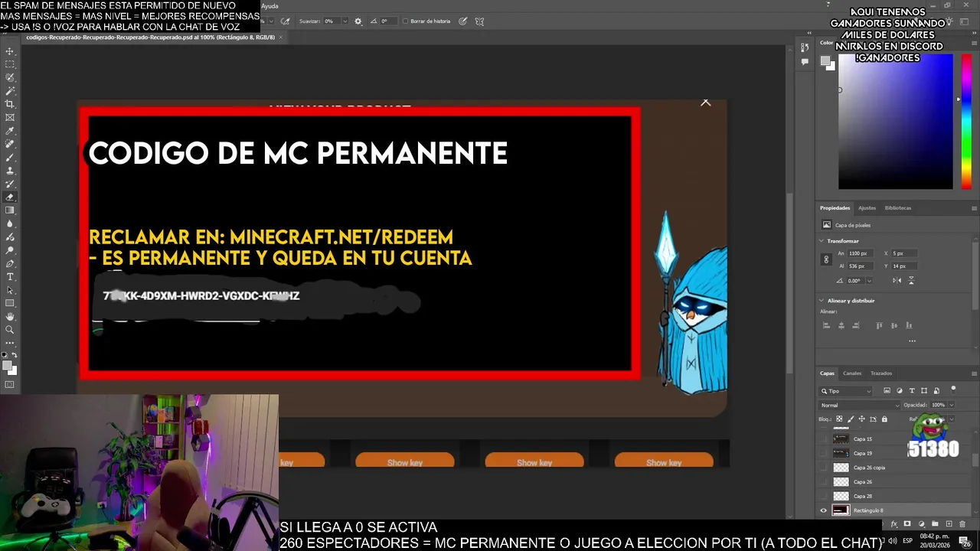980x551 pixels.
Task: Select the Move tool
Action: [10, 51]
